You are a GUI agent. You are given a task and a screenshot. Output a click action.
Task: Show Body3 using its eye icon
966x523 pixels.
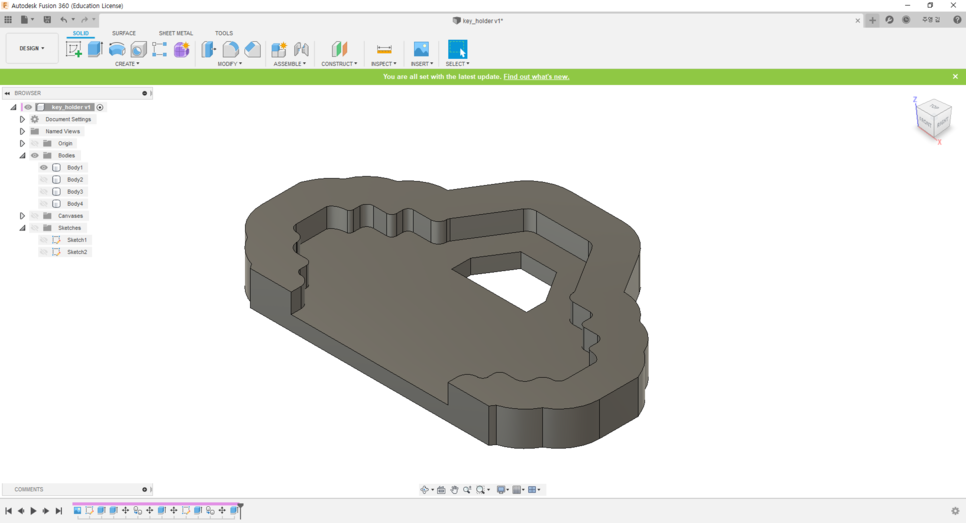coord(44,192)
